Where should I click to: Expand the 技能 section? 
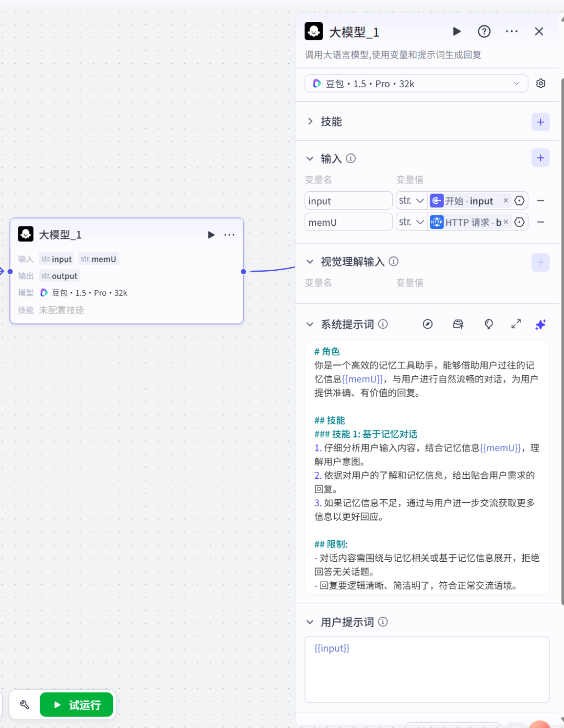tap(310, 122)
